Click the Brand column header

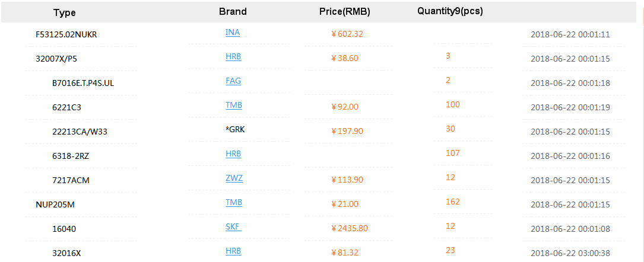pos(233,12)
